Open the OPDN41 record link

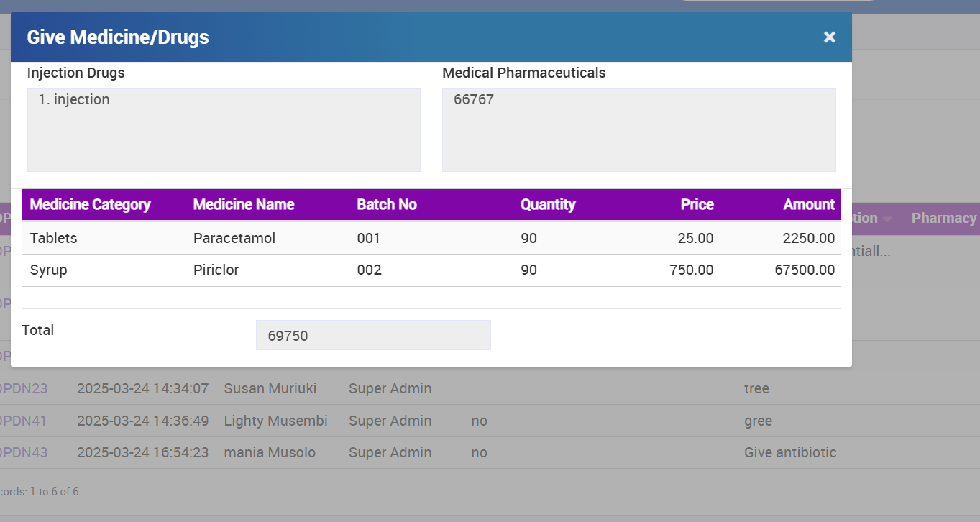coord(24,421)
